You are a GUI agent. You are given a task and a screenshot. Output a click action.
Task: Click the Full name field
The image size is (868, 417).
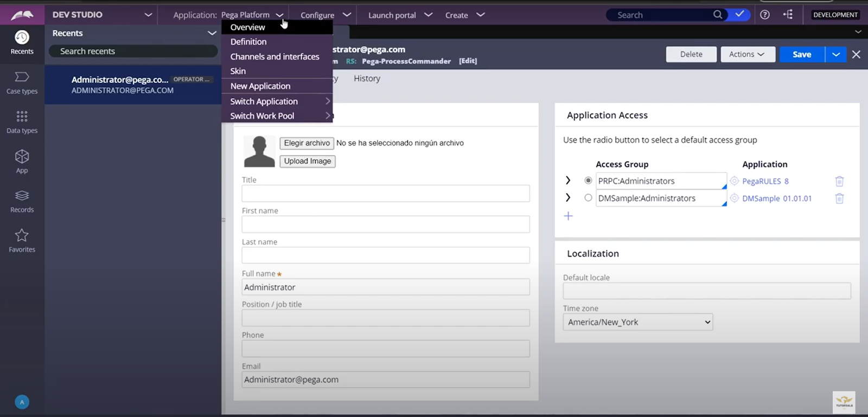click(386, 287)
